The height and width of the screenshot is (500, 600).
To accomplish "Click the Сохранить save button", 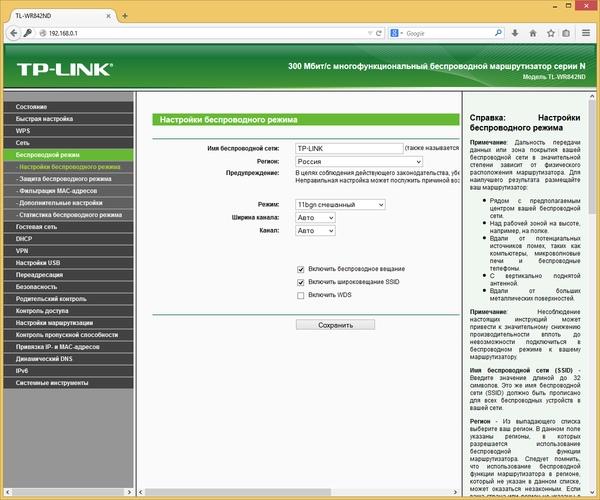I will click(x=335, y=325).
